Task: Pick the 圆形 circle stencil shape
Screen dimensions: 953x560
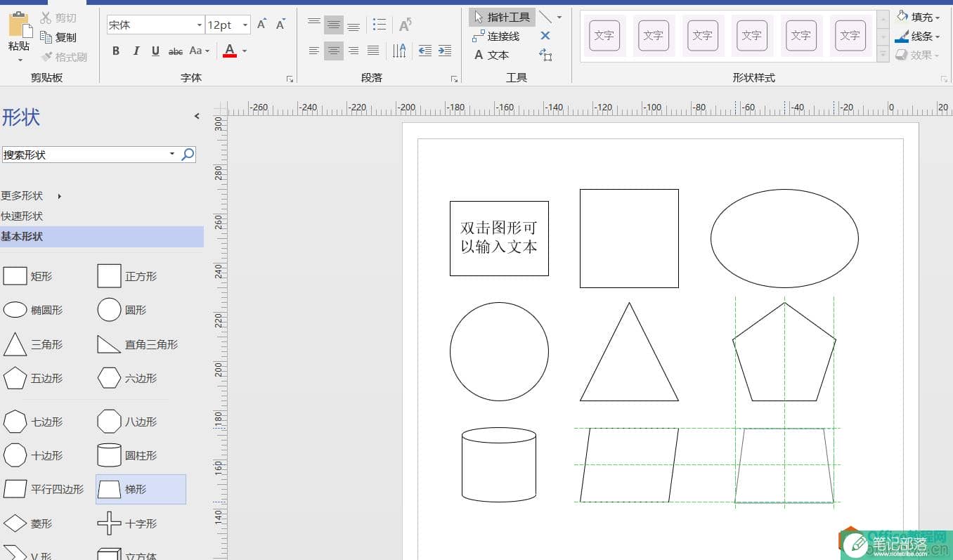Action: (x=122, y=310)
